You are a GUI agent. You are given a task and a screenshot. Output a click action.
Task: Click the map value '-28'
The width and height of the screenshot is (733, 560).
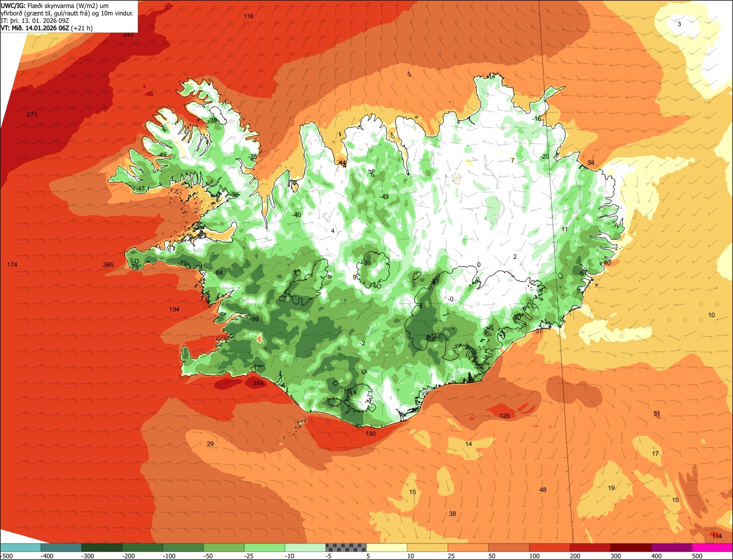[252, 156]
